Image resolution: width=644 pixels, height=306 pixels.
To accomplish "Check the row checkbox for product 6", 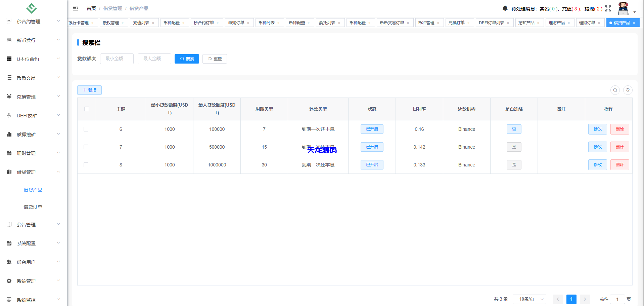I will pyautogui.click(x=86, y=129).
